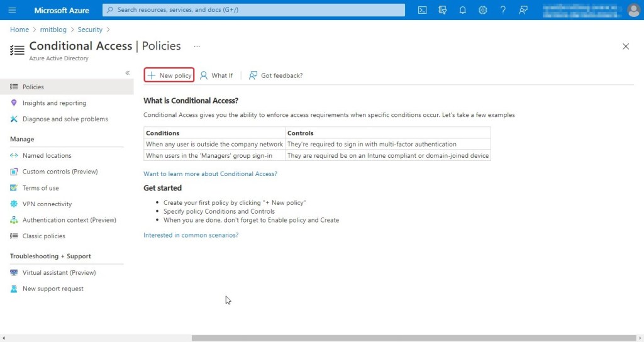
Task: Click the Classic policies list icon
Action: click(14, 236)
